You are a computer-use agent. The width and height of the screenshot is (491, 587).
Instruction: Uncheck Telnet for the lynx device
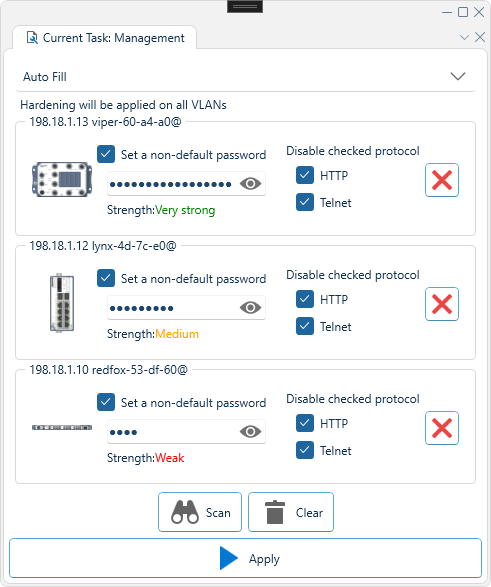click(x=305, y=326)
